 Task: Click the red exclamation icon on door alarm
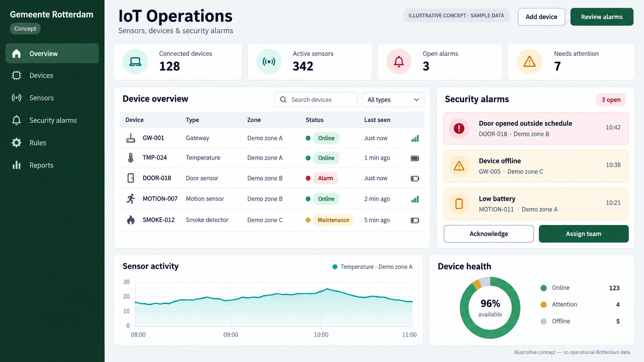point(459,128)
